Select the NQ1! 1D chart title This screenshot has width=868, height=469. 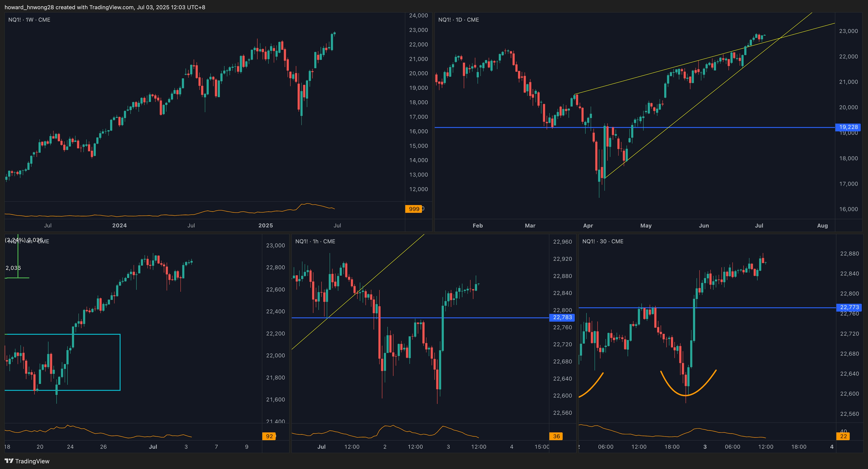click(x=458, y=20)
